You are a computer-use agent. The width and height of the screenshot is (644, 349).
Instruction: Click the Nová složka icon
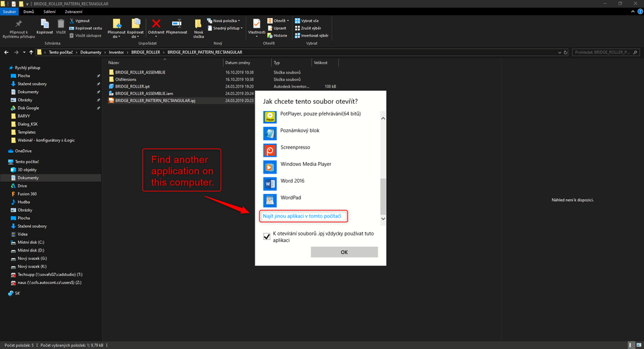click(x=198, y=24)
